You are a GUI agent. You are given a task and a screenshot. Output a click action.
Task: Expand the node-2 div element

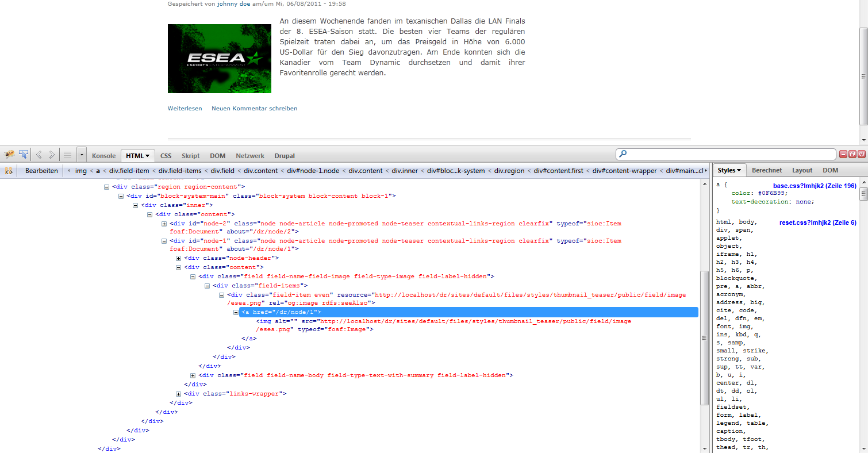pyautogui.click(x=164, y=224)
